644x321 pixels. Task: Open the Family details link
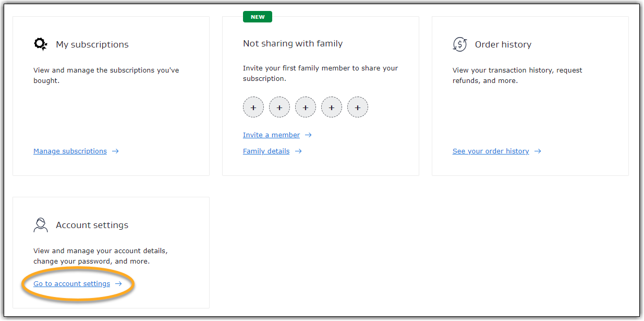pos(266,151)
